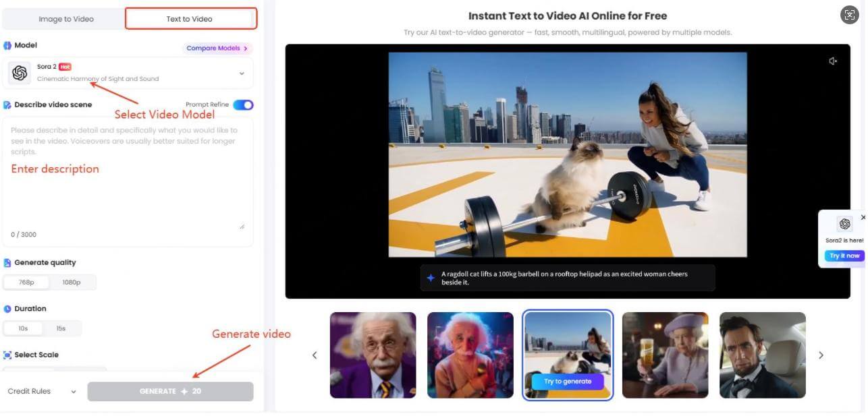The width and height of the screenshot is (868, 416).
Task: Click the Generate quality icon
Action: (7, 262)
